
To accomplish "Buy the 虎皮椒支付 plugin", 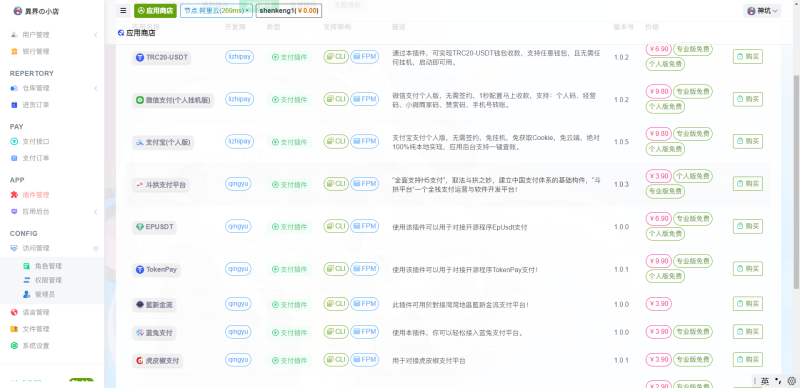I will [x=748, y=360].
